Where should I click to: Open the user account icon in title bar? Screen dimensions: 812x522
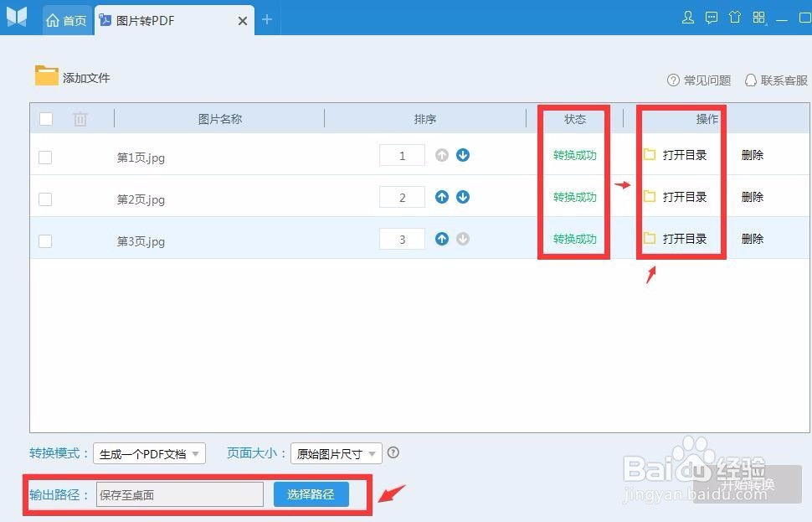(687, 17)
